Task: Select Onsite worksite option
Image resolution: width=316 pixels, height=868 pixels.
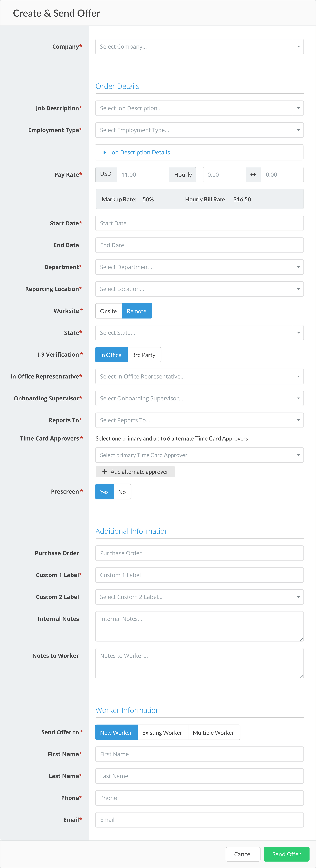Action: (108, 311)
